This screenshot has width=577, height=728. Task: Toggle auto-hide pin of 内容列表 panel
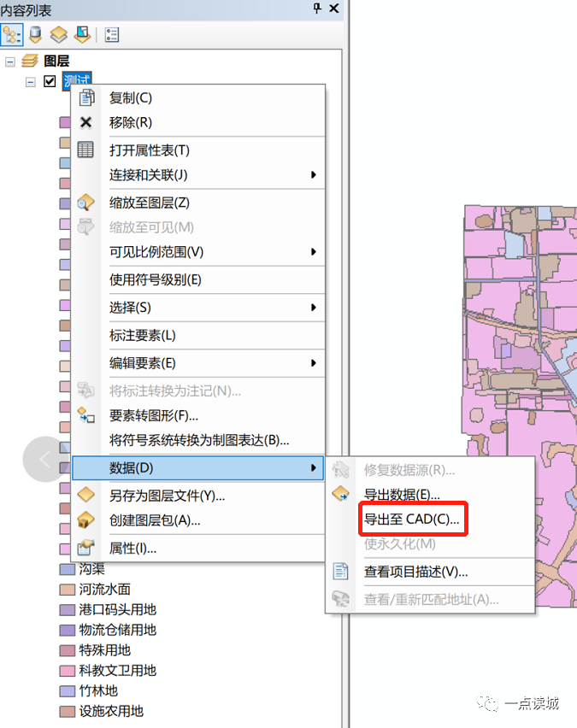[x=317, y=9]
